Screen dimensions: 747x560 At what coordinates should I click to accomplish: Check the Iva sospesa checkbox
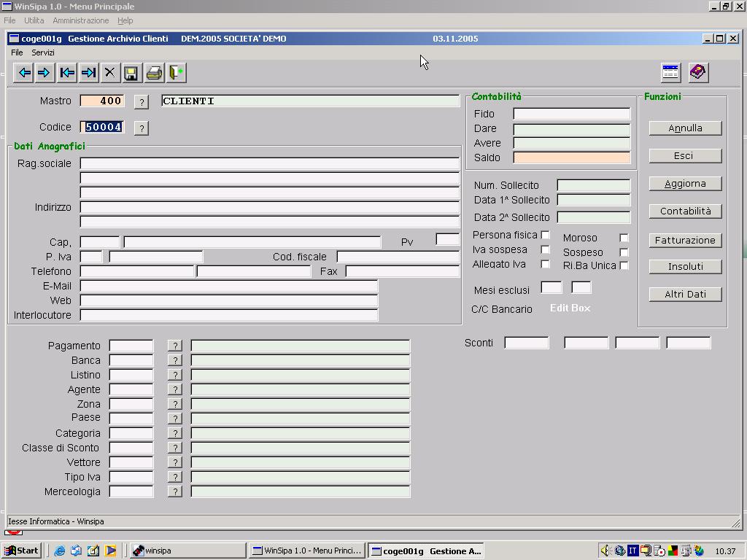pos(545,249)
